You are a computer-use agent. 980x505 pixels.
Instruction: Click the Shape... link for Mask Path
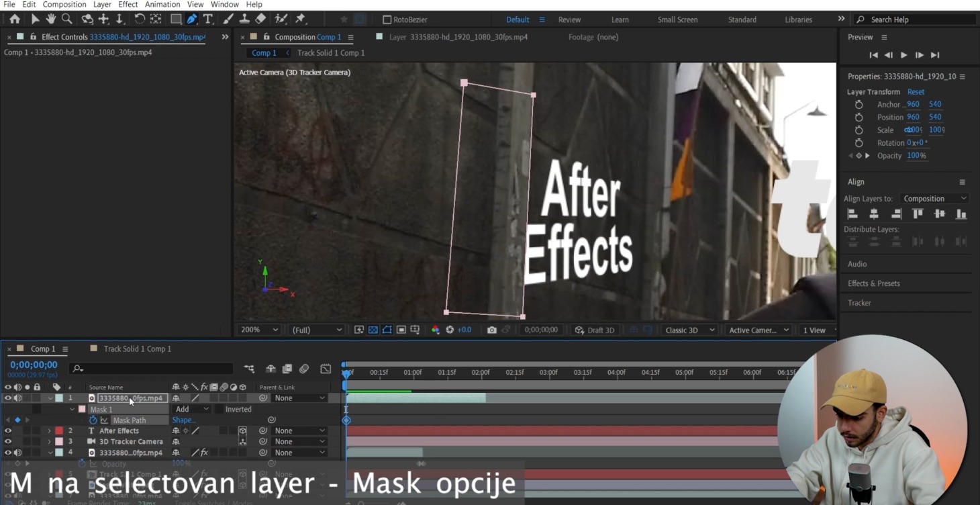183,420
